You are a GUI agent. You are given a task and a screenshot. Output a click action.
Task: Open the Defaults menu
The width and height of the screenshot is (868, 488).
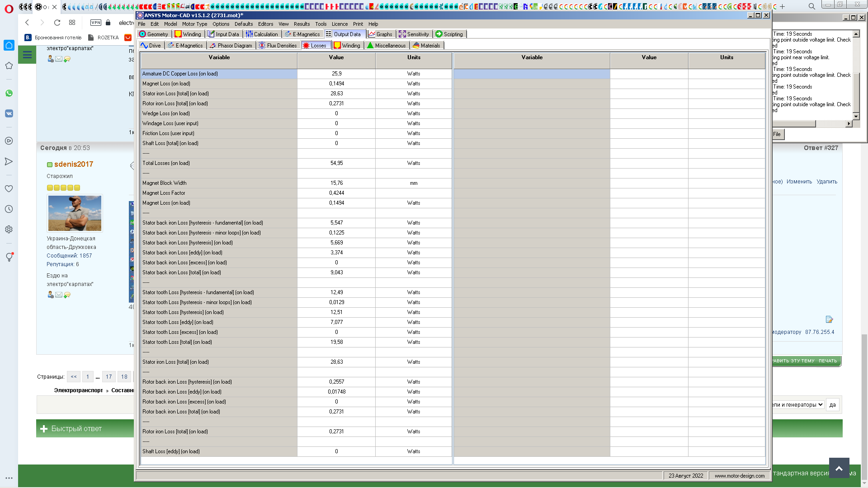244,24
